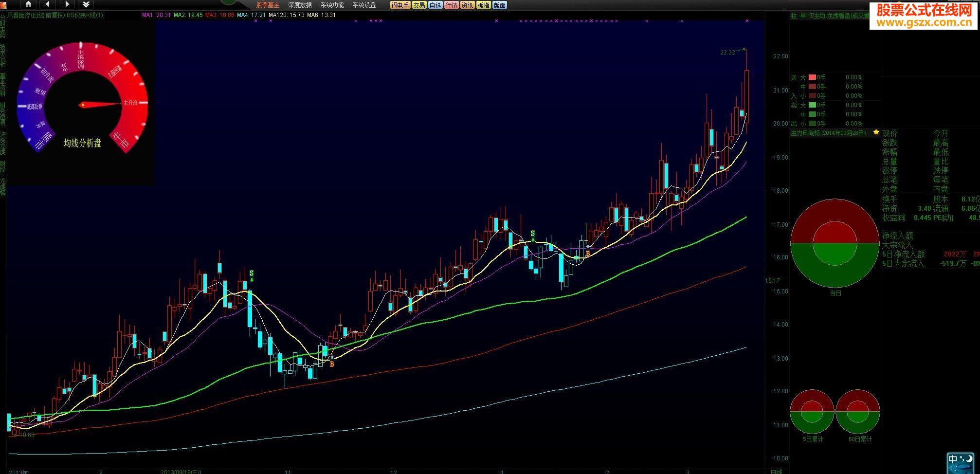This screenshot has height=474, width=980.
Task: Click the 当日 capital flow pie chart
Action: click(835, 243)
